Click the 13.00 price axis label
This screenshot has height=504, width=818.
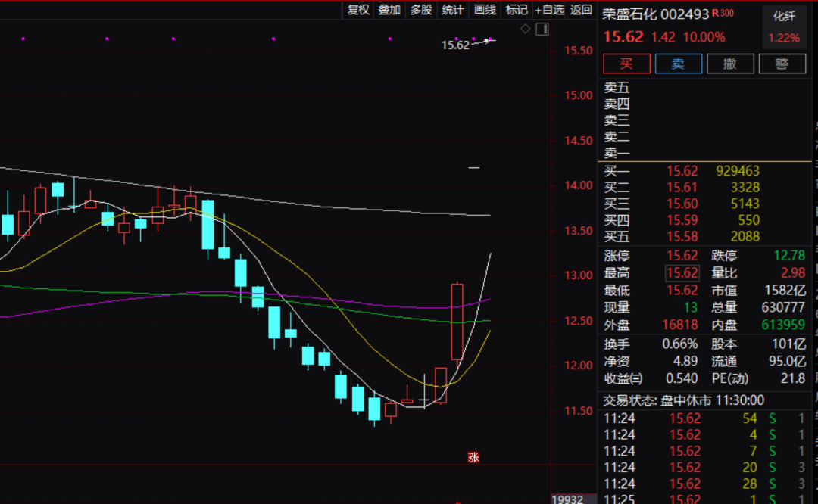tap(578, 275)
